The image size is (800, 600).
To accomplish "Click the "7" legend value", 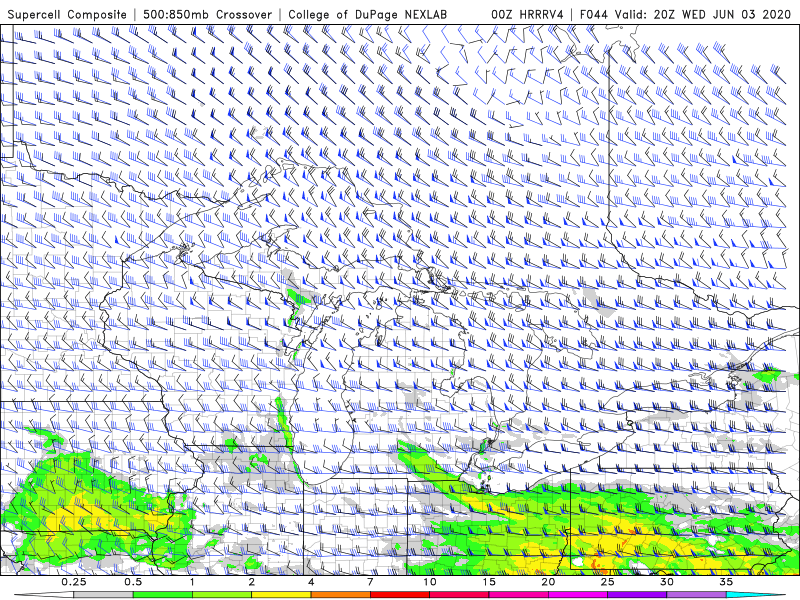I will coord(370,582).
